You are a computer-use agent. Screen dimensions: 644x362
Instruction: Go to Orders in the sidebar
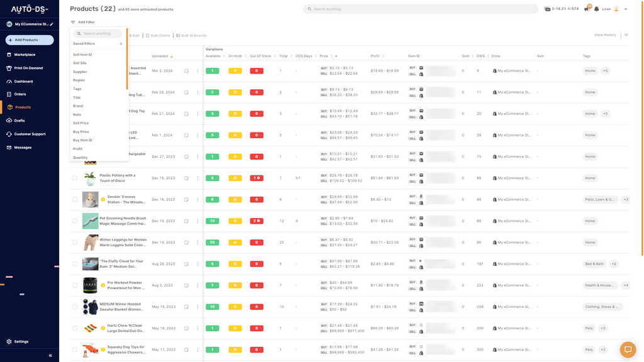(20, 94)
